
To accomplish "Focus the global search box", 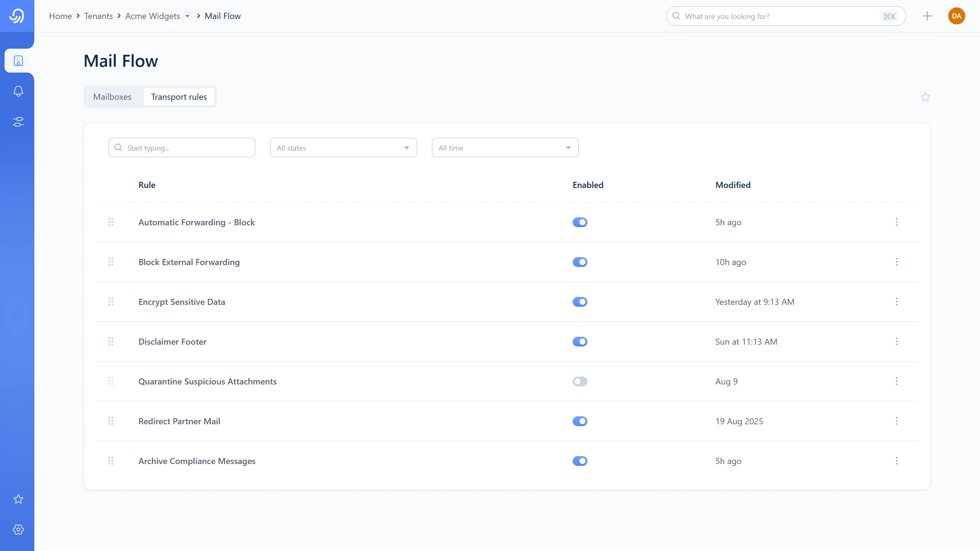I will tap(786, 16).
